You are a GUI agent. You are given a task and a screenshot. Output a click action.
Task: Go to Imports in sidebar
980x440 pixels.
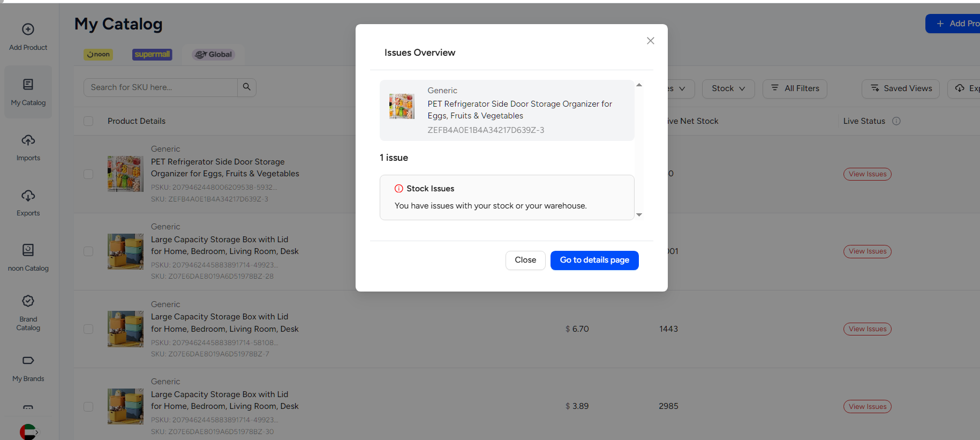(28, 147)
